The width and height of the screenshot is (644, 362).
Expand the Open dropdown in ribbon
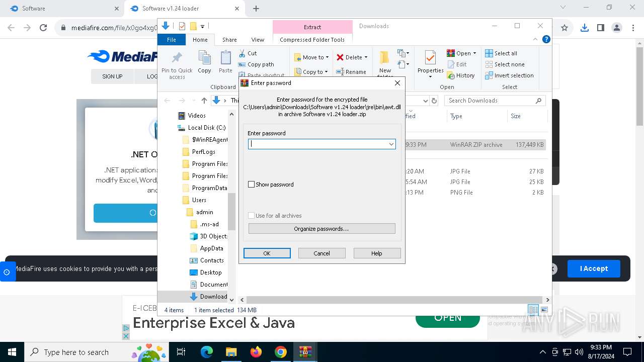click(474, 53)
